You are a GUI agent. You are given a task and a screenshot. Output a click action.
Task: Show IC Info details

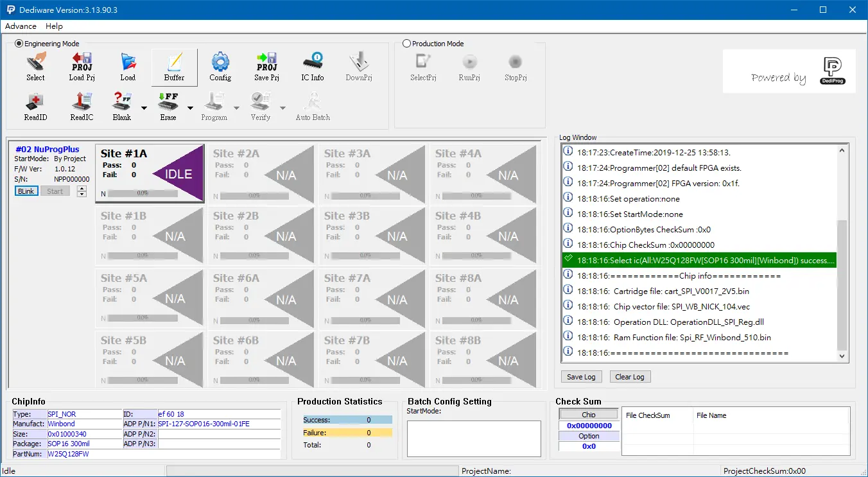(x=313, y=67)
